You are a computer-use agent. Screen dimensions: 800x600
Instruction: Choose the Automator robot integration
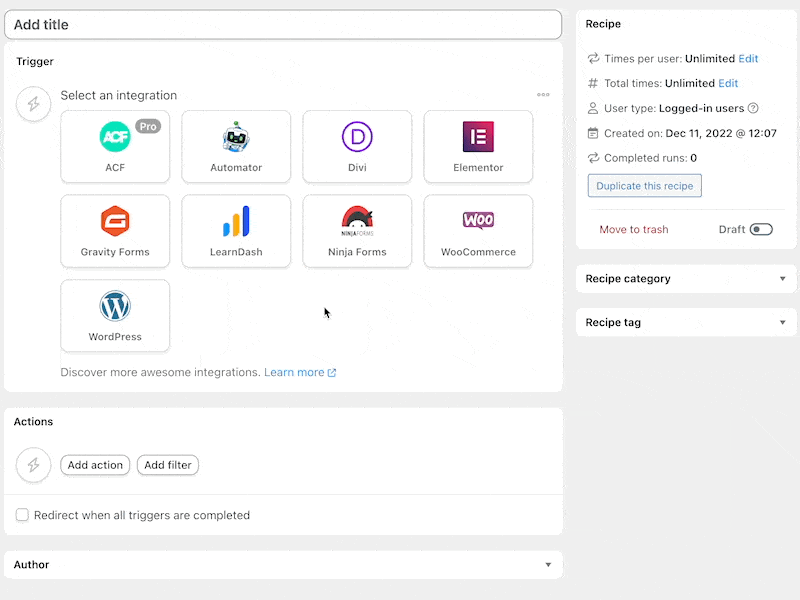(x=236, y=136)
